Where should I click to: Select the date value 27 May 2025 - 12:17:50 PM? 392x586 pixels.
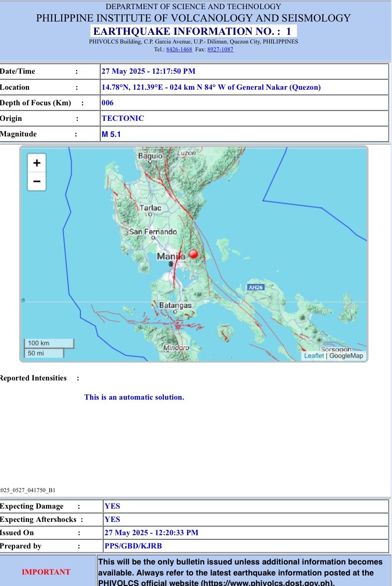tap(149, 71)
